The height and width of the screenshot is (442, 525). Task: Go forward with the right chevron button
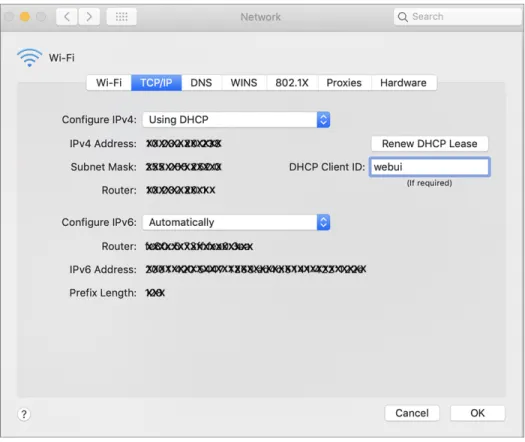pos(89,17)
